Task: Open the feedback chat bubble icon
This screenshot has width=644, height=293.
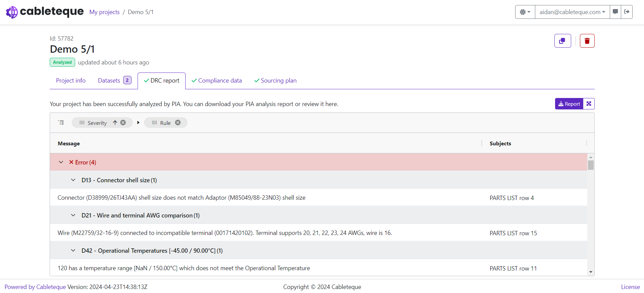Action: (x=615, y=12)
